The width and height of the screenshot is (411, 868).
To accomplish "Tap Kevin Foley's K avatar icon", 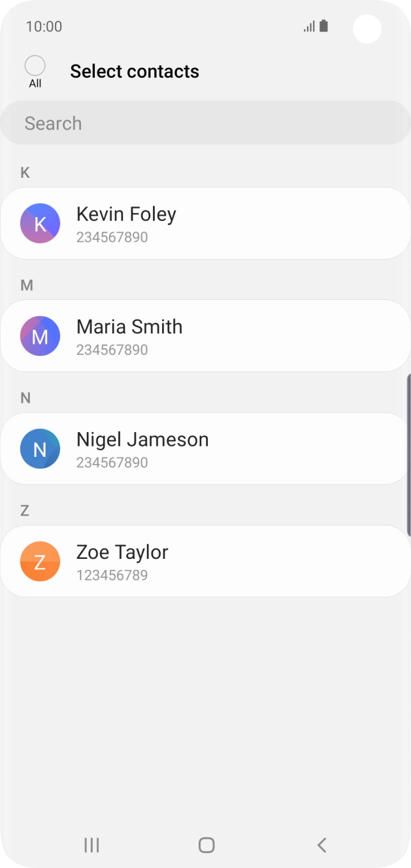I will tap(40, 224).
